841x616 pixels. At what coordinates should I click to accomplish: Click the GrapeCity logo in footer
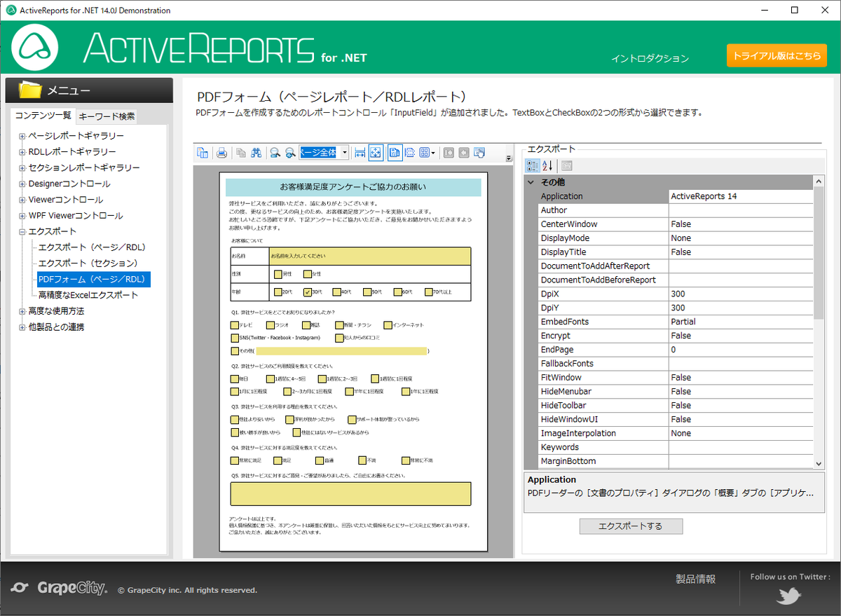60,589
